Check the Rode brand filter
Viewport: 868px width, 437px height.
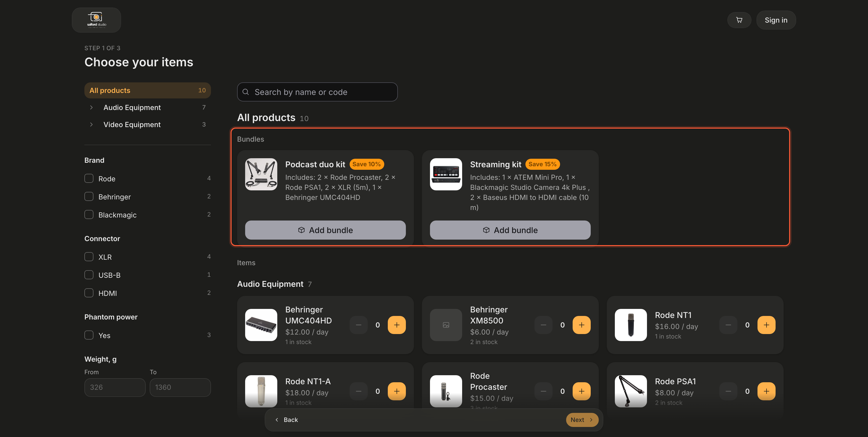point(89,178)
